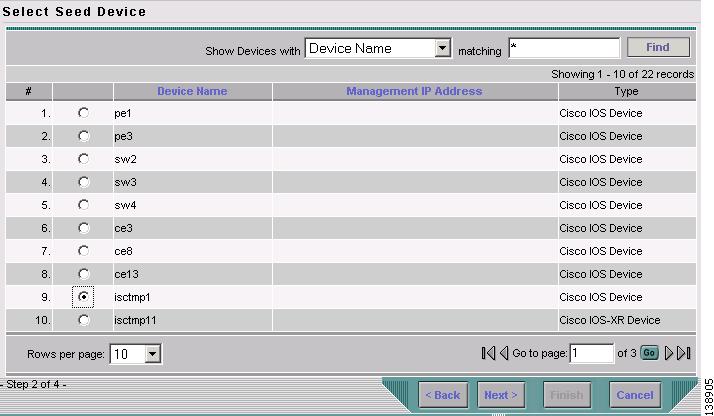Viewport: 714px width, 416px height.
Task: Click the Showing 1 - 10 of 22 records text
Action: pos(622,74)
